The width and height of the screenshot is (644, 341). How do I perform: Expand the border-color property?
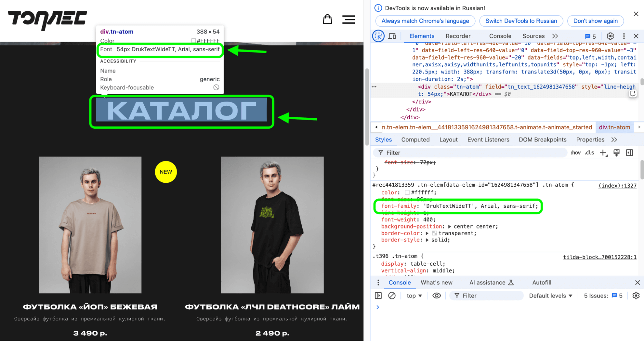pos(427,233)
